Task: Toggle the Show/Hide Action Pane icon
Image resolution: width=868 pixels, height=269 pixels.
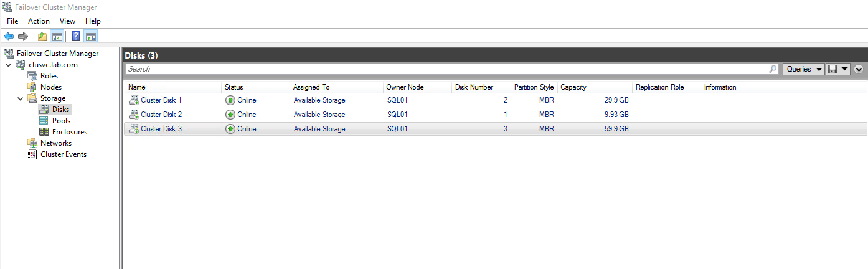Action: pyautogui.click(x=91, y=36)
